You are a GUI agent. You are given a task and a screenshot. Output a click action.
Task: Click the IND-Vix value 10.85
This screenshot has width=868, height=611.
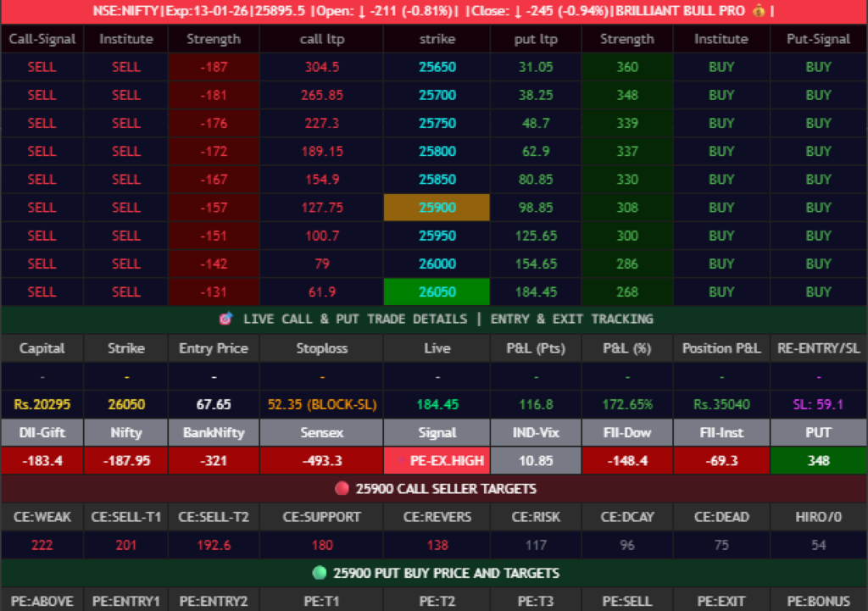pyautogui.click(x=536, y=461)
